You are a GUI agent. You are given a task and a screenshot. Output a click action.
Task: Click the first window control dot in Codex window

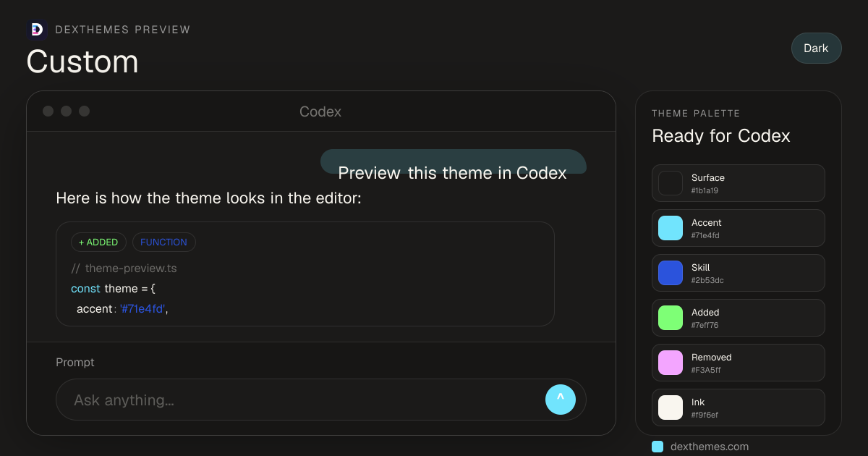[48, 111]
